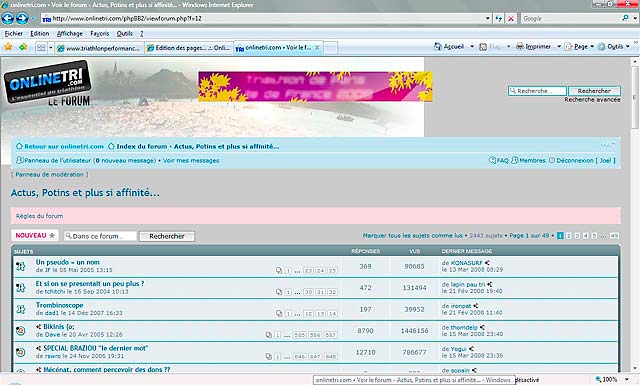Expand the Imprimer dropdown arrow

[x=559, y=47]
